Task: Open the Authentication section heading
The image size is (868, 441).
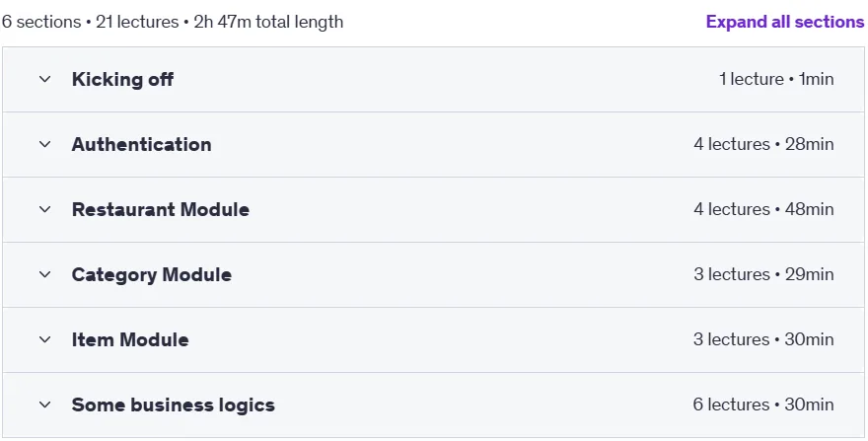Action: 141,145
